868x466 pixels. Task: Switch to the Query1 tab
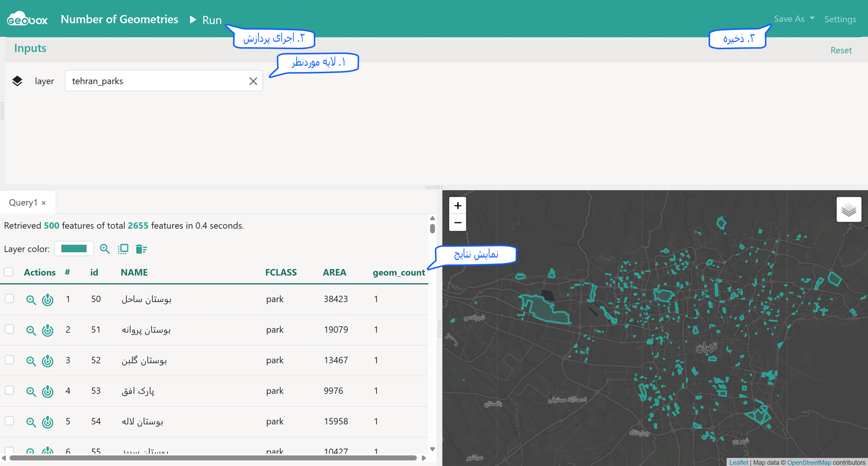(23, 203)
